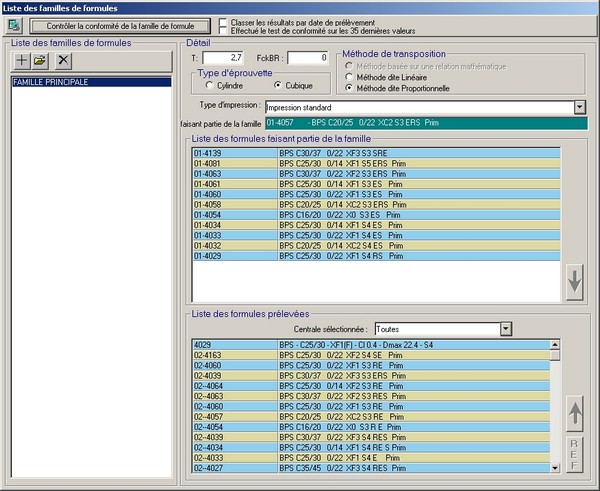Click the FckBR input field

point(308,58)
